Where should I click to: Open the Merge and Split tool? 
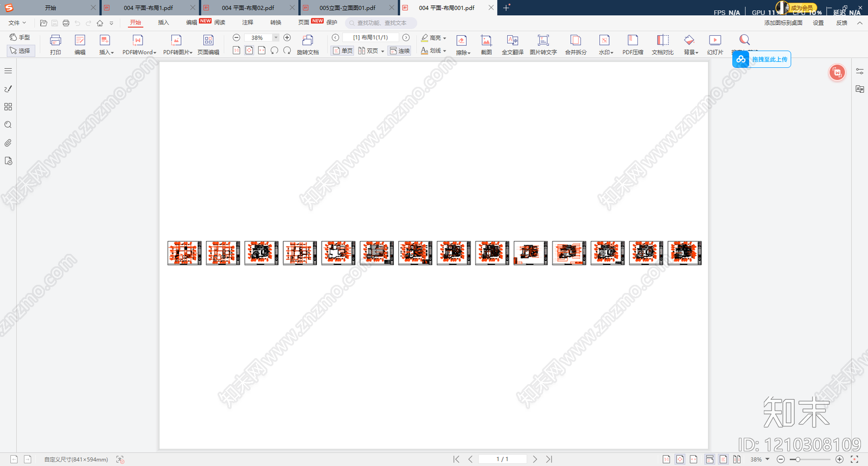576,44
